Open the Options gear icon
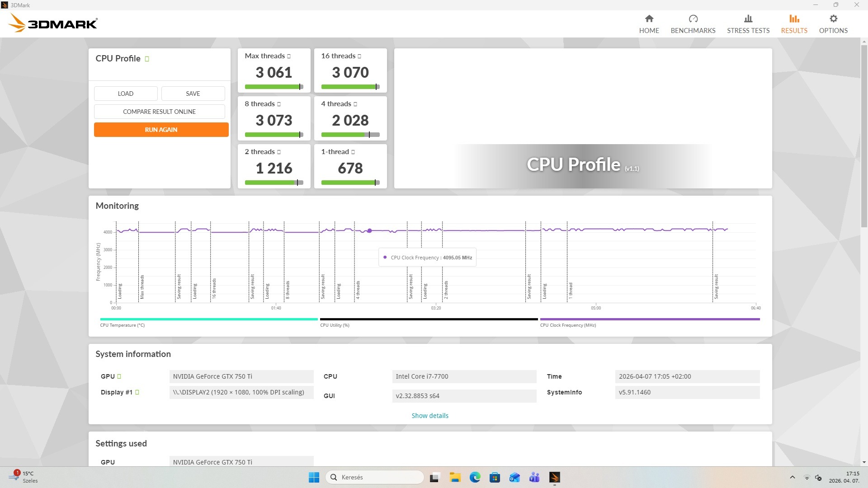 (x=833, y=19)
